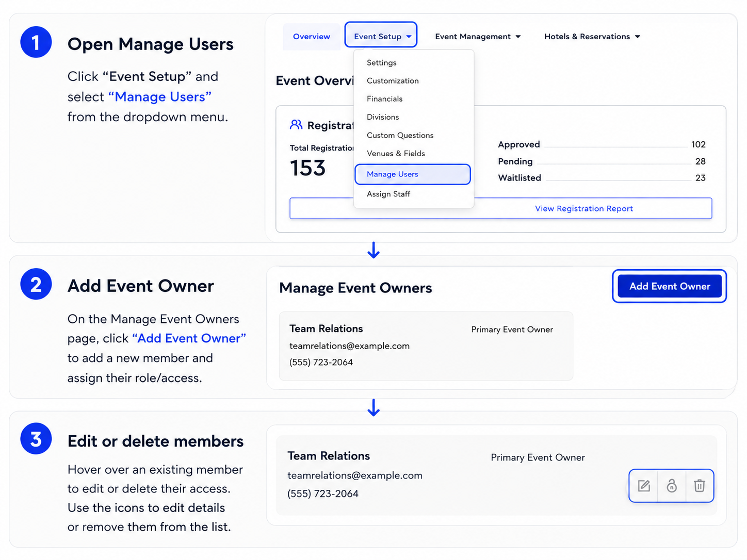Viewport: 747px width, 560px height.
Task: Choose Divisions in the dropdown menu
Action: 383,117
